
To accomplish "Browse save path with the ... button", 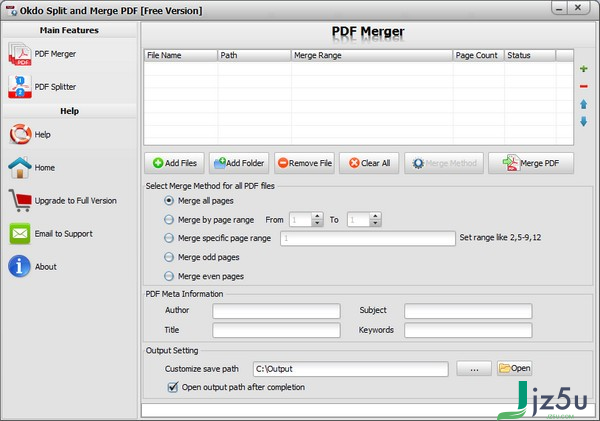I will pos(474,369).
